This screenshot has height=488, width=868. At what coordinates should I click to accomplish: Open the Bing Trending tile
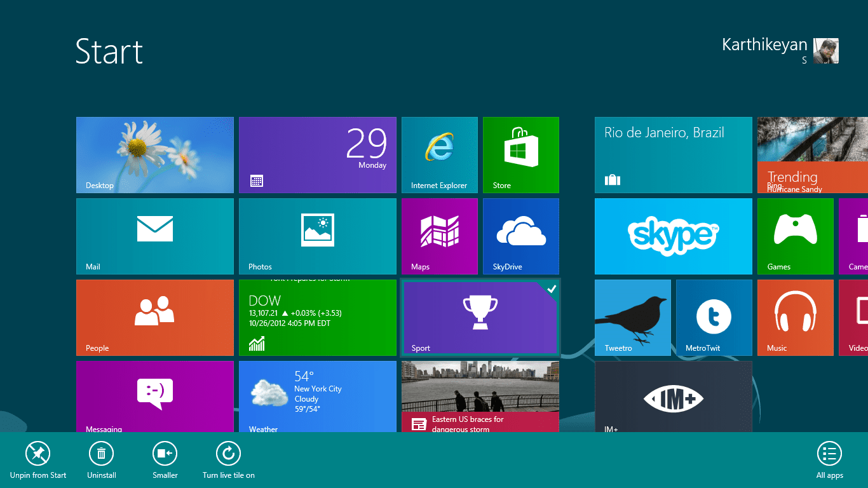(x=813, y=155)
